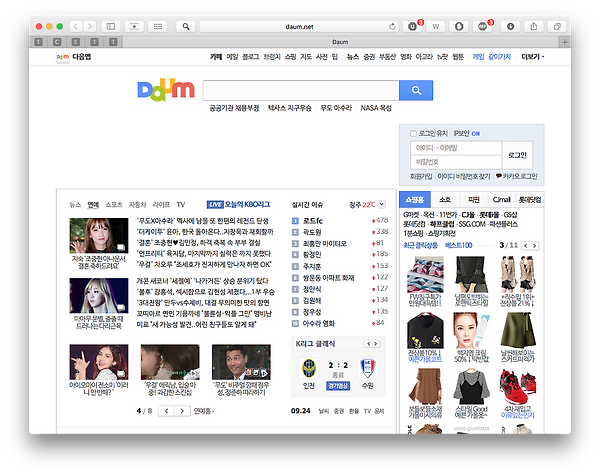Select the 스포츠 news tab
The height and width of the screenshot is (475, 600).
click(x=114, y=205)
